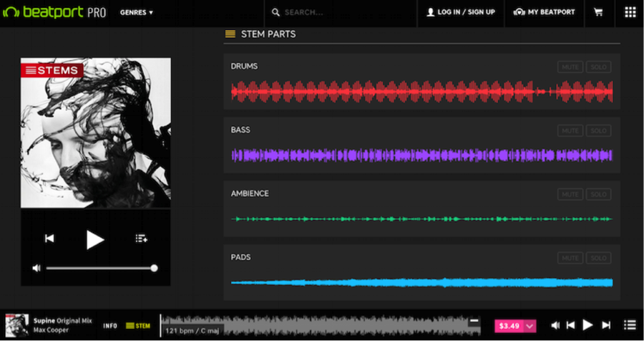Play the track under the artwork

95,239
